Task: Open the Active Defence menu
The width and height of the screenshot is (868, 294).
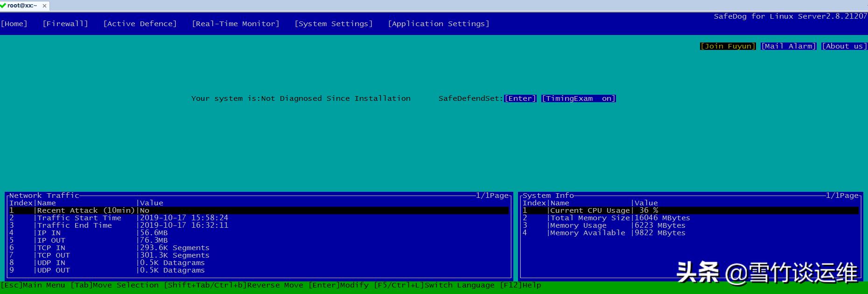Action: pyautogui.click(x=140, y=24)
